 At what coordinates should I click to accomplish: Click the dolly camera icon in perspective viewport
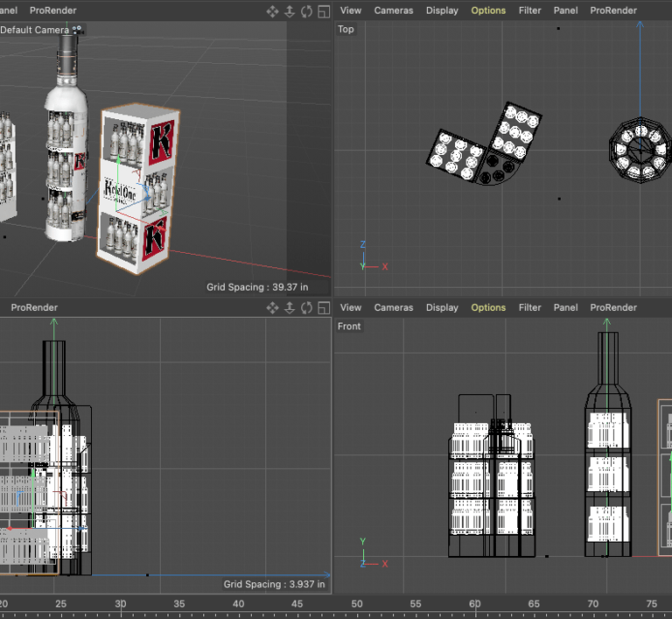(290, 11)
